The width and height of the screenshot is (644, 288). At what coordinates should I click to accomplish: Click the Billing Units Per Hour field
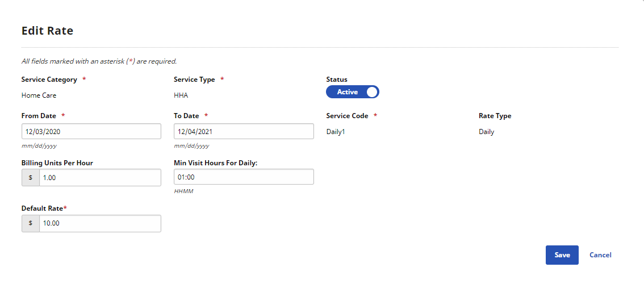[x=100, y=177]
